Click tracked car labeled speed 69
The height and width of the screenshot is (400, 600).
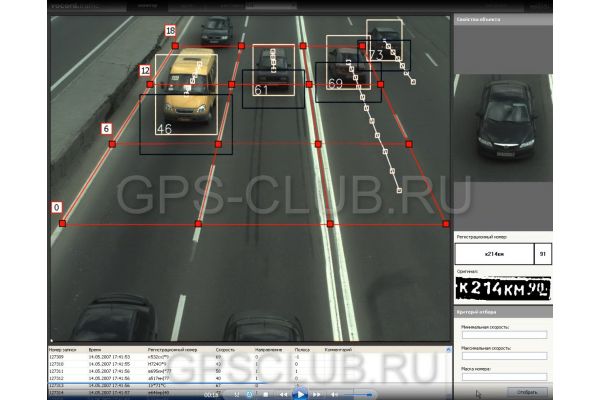[348, 63]
